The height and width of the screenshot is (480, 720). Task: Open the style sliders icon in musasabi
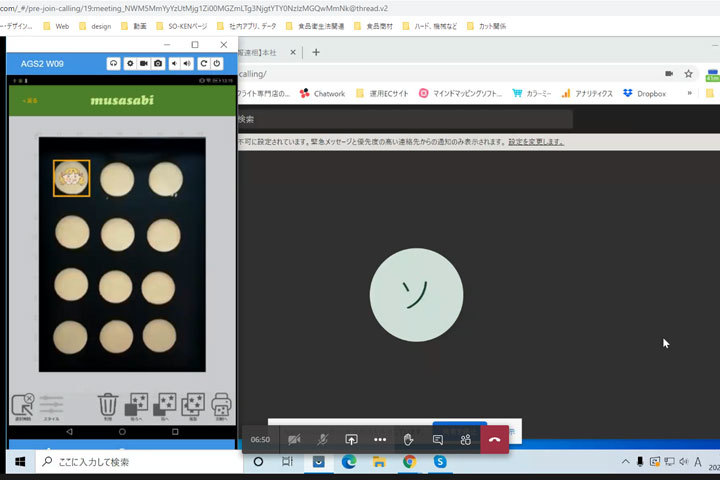51,407
